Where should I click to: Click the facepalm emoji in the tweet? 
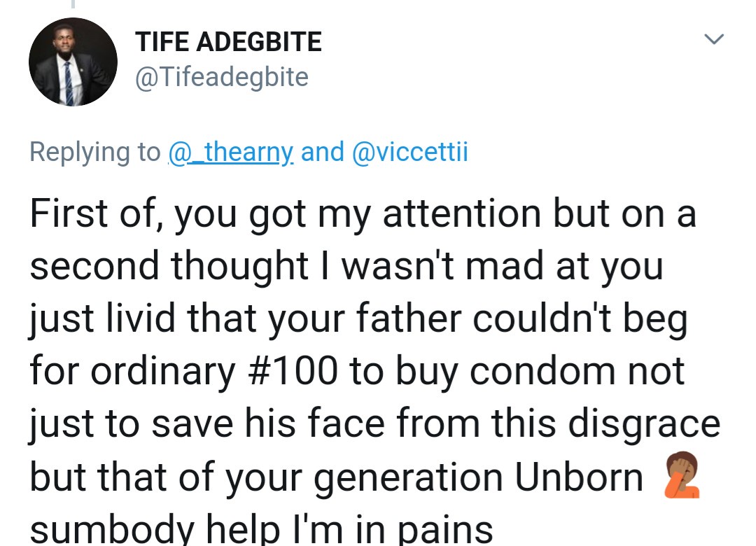pos(681,476)
